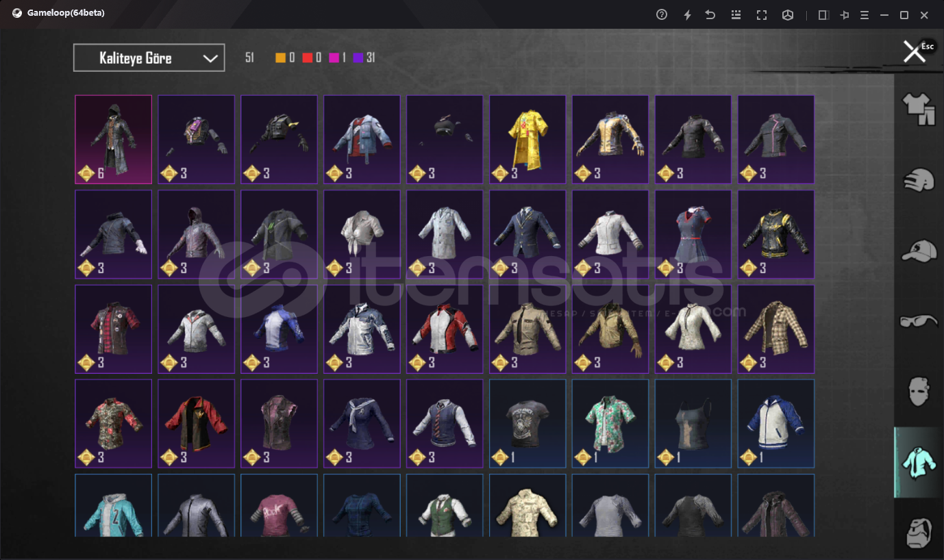
Task: Click the back arrow icon in the title bar
Action: point(710,14)
